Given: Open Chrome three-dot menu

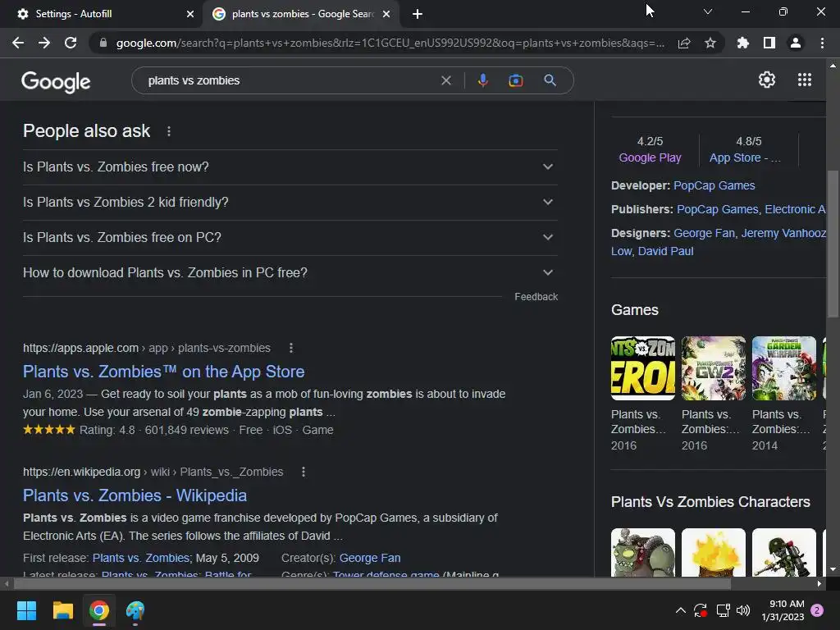Looking at the screenshot, I should [x=822, y=43].
